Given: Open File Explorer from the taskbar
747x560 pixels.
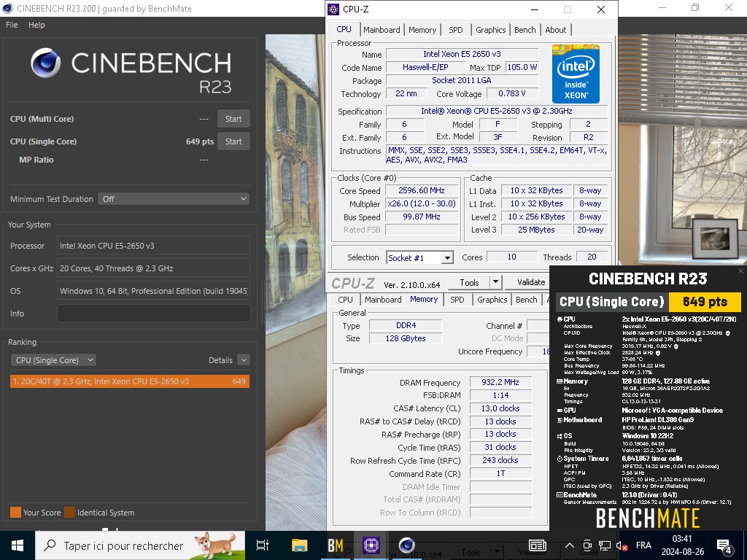Looking at the screenshot, I should [300, 545].
